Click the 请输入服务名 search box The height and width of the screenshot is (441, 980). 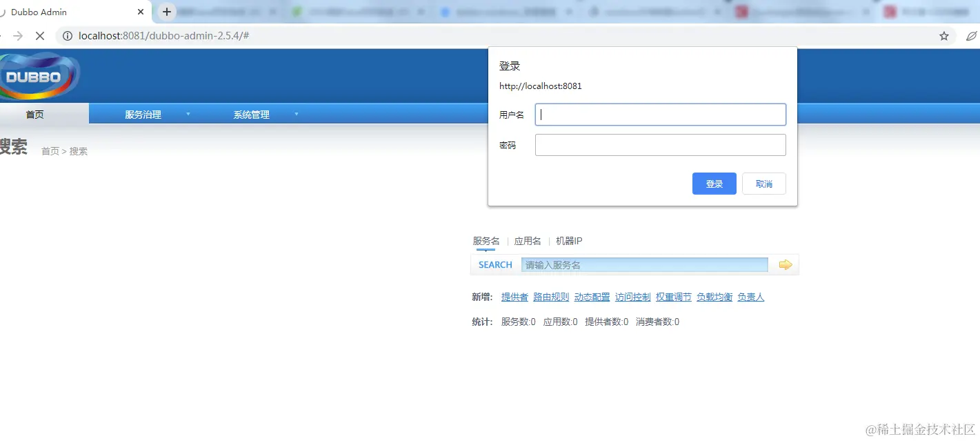tap(645, 264)
